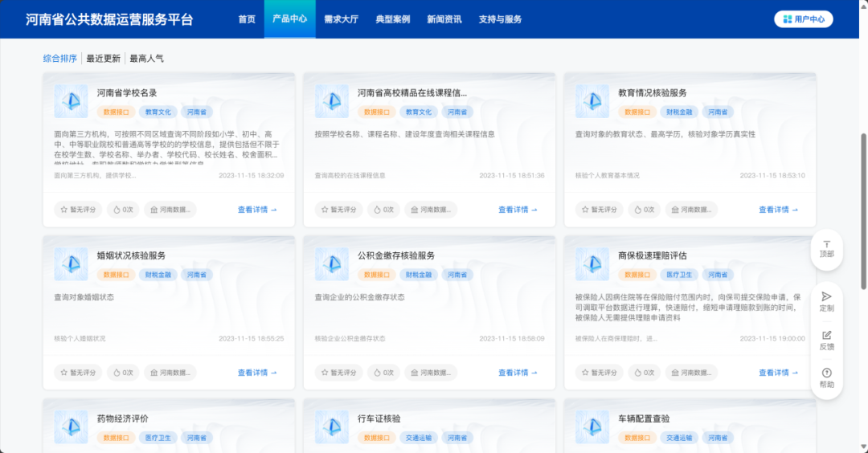868x453 pixels.
Task: View details of 河南省高校精品在线课程 card
Action: [517, 210]
